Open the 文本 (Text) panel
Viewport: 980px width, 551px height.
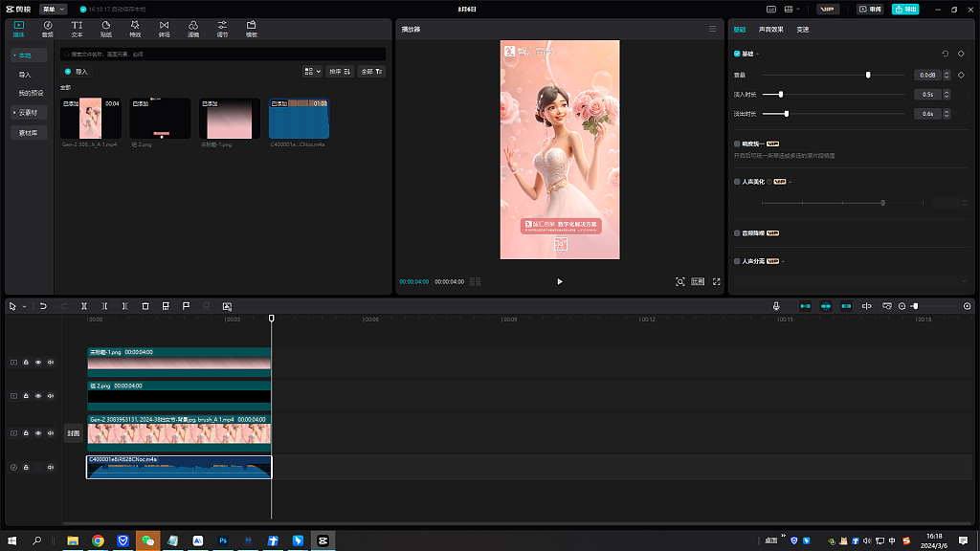click(x=77, y=27)
